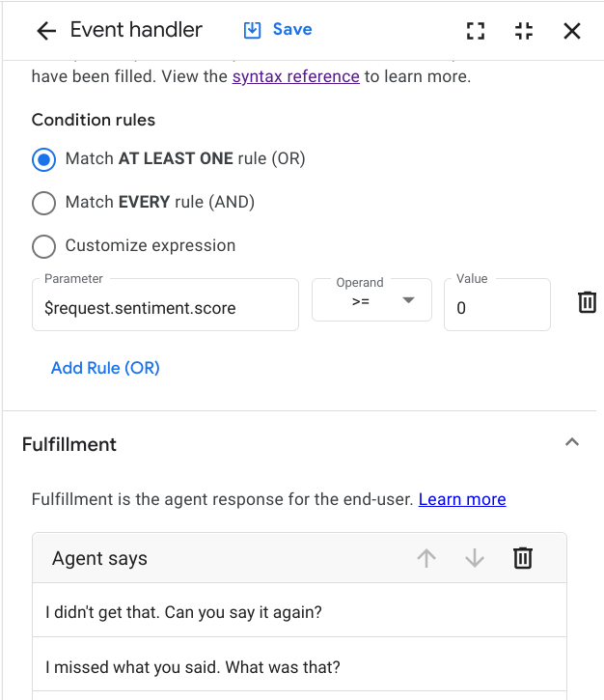
Task: Open the syntax reference link
Action: [x=295, y=76]
